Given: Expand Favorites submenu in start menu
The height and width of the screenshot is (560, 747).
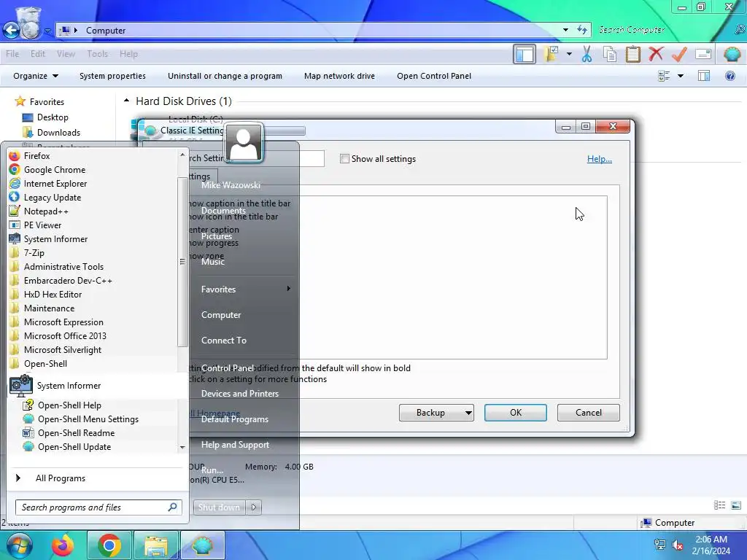Looking at the screenshot, I should [x=245, y=289].
